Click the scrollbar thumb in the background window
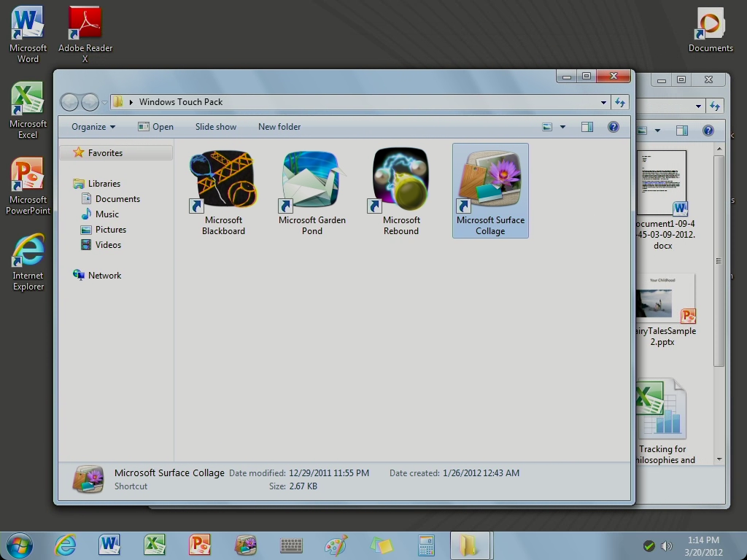The height and width of the screenshot is (560, 747). click(719, 261)
